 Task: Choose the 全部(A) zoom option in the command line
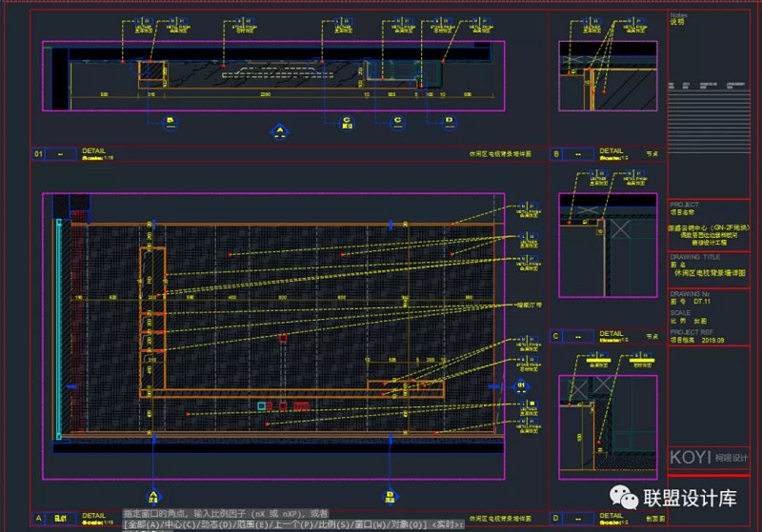coord(143,524)
